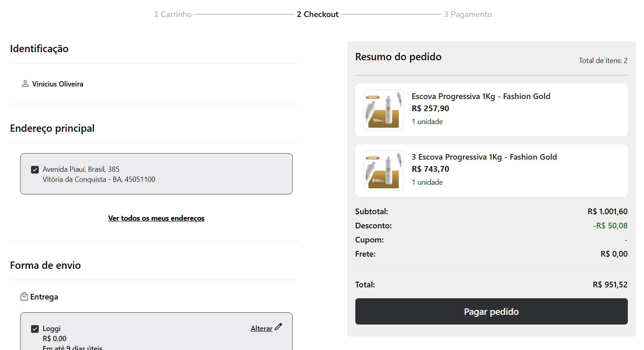This screenshot has height=350, width=644.
Task: Go back to the 1 Carrinho step
Action: coord(173,15)
